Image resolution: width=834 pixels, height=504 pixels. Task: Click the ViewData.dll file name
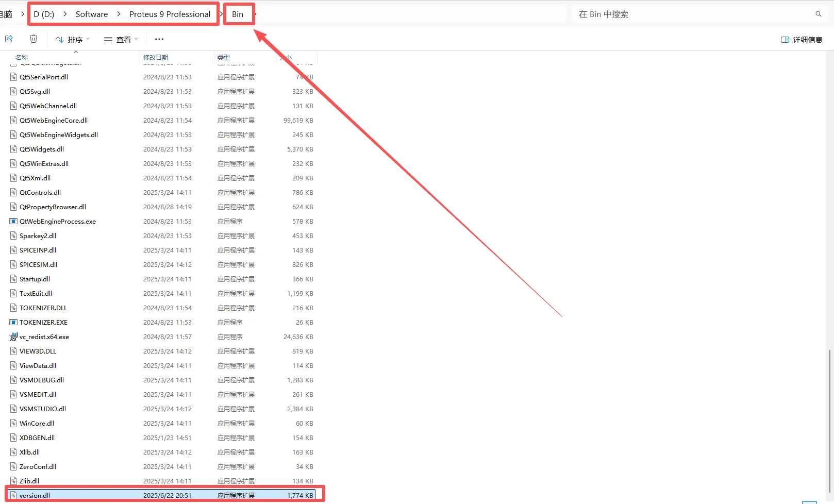tap(38, 365)
